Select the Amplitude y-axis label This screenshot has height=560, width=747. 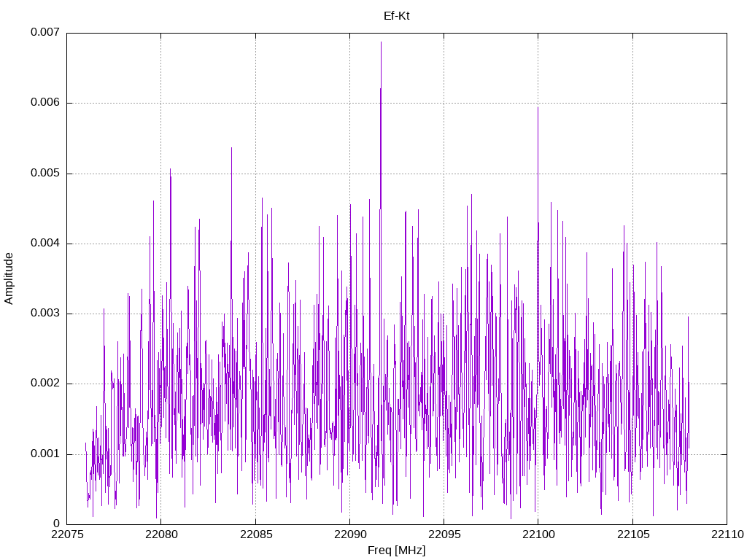[9, 278]
